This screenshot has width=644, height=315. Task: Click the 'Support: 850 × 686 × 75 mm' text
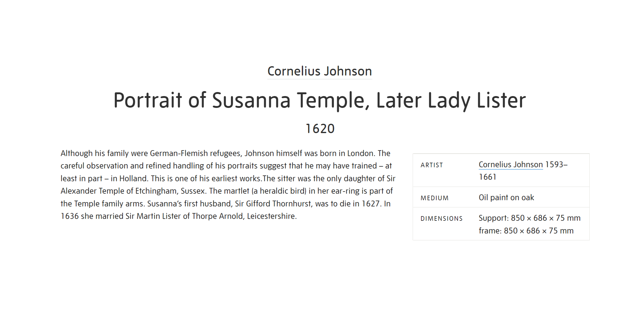point(529,218)
